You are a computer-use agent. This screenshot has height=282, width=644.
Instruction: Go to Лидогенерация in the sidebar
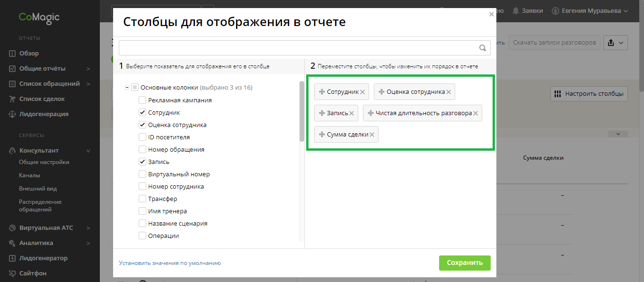(x=44, y=114)
